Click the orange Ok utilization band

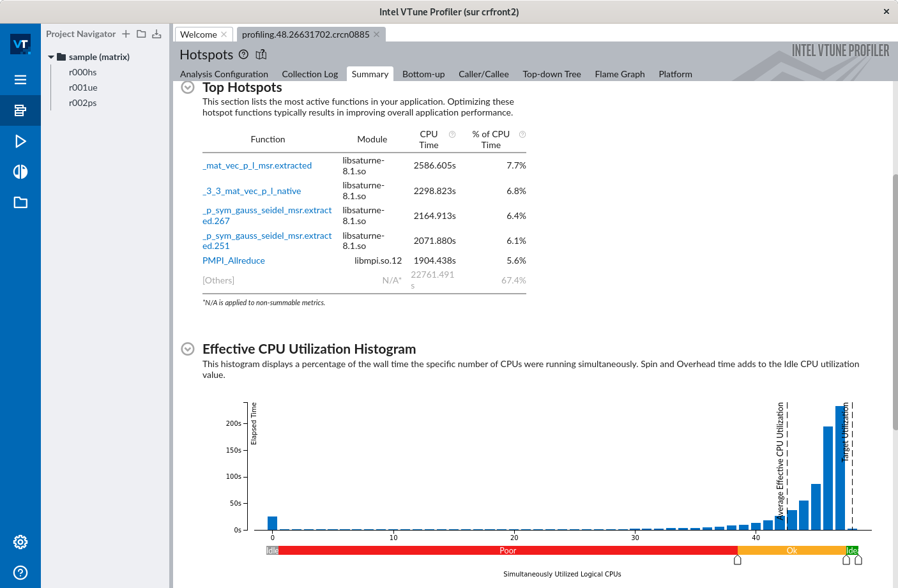coord(792,550)
